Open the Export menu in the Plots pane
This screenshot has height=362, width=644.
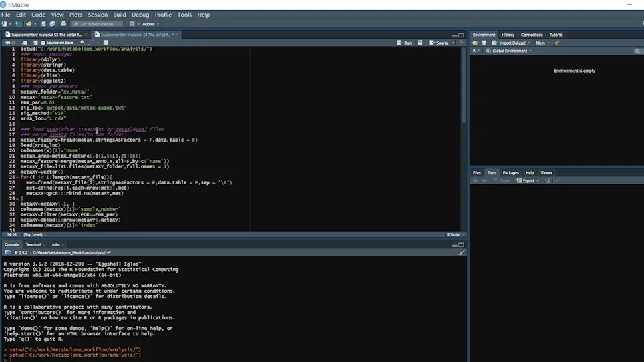(528, 180)
